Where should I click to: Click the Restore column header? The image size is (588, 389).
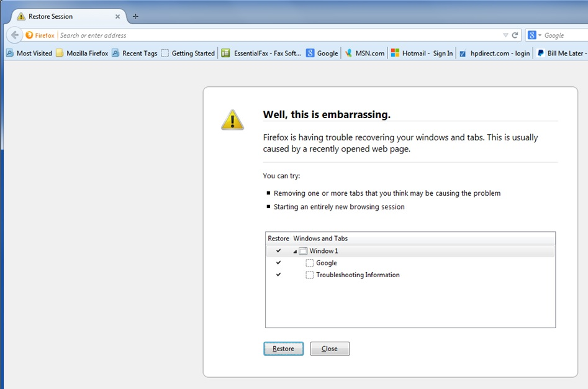click(x=278, y=239)
